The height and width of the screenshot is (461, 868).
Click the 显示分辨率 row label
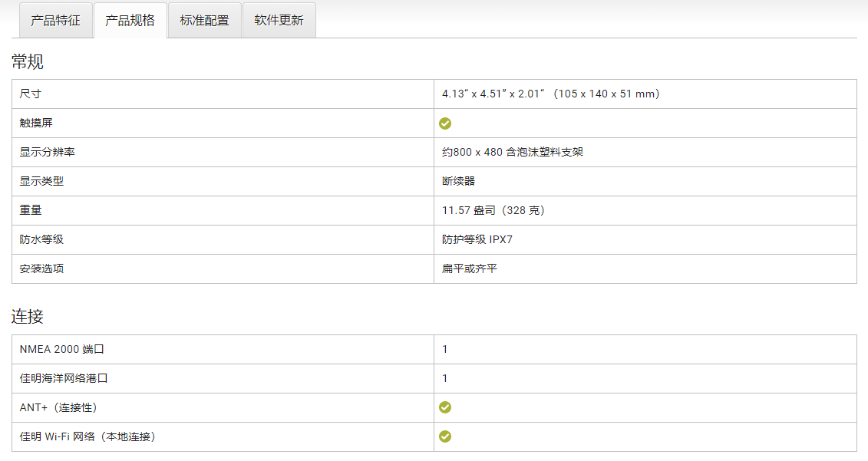pos(48,153)
